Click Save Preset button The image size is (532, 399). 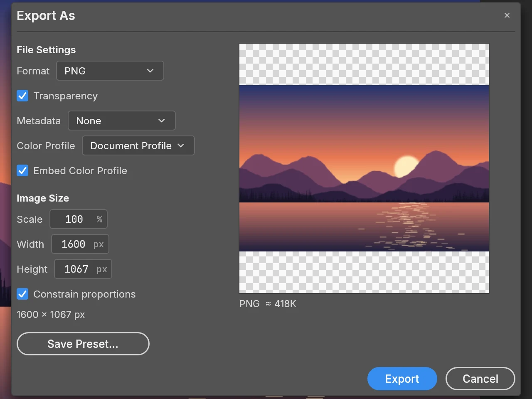[x=83, y=344]
